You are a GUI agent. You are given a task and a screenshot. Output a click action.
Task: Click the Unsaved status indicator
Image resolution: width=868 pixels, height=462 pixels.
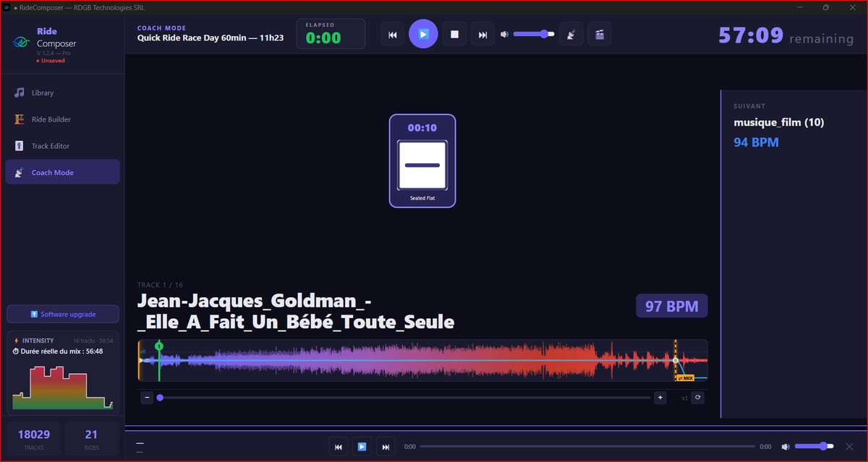tap(51, 61)
